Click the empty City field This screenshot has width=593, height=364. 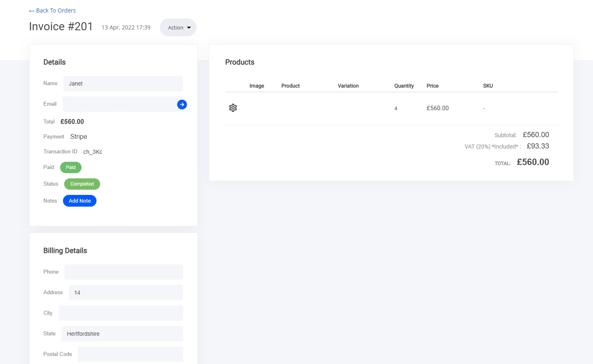(x=121, y=313)
